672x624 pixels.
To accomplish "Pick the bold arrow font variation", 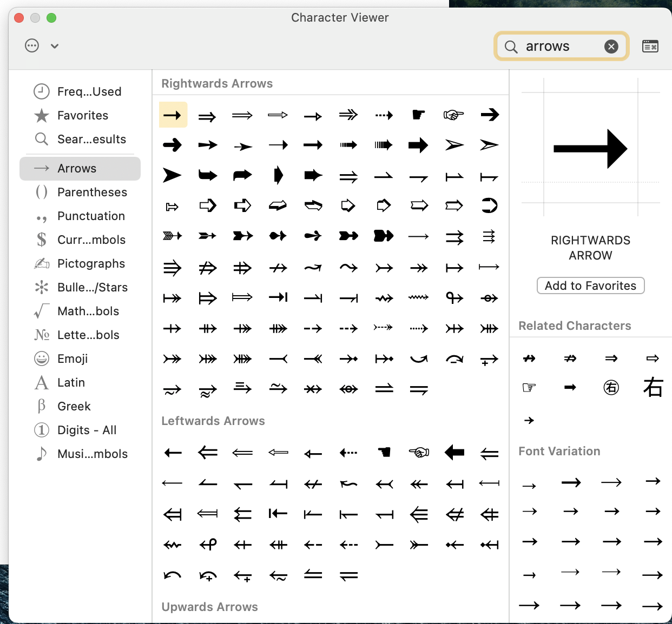I will 571,482.
